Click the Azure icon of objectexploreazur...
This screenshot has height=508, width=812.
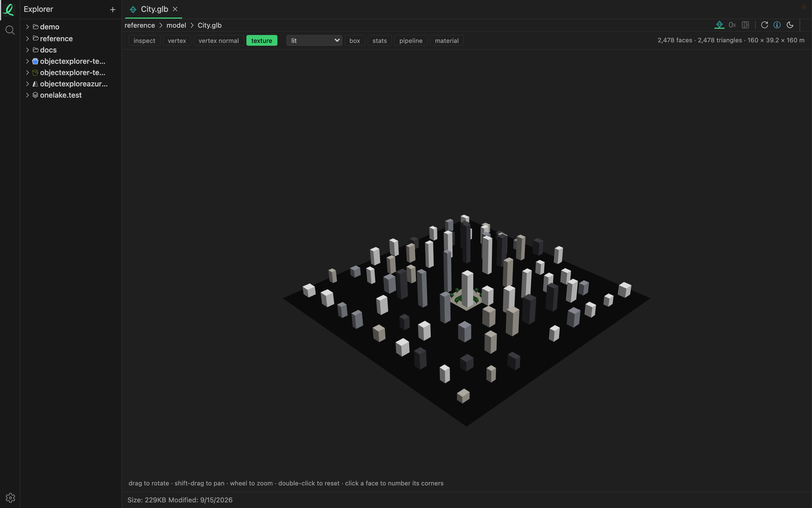point(35,84)
